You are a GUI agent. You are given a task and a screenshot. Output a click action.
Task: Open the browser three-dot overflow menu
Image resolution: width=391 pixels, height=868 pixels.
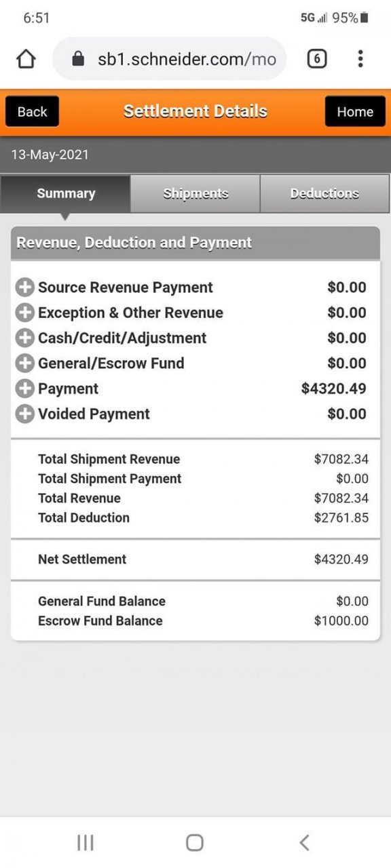[360, 59]
